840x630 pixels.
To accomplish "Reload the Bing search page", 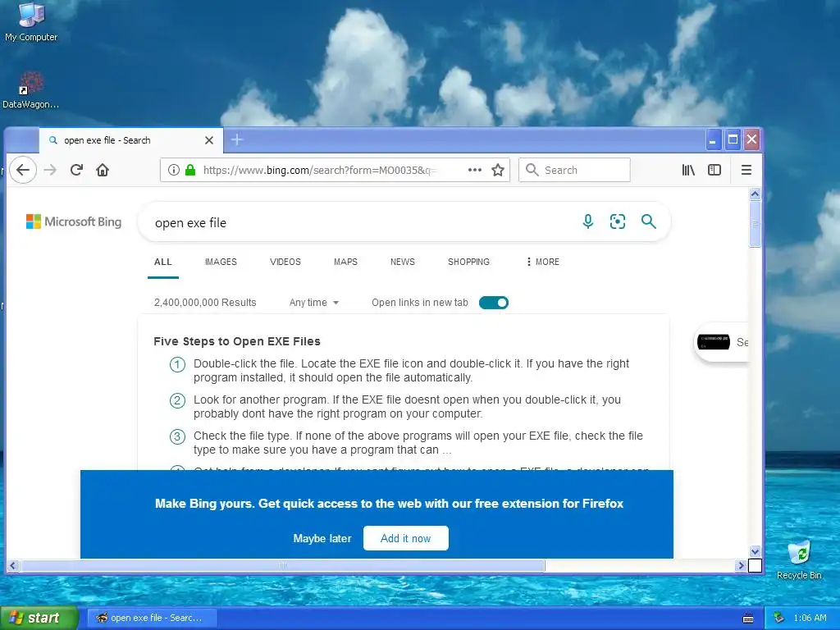I will [76, 170].
